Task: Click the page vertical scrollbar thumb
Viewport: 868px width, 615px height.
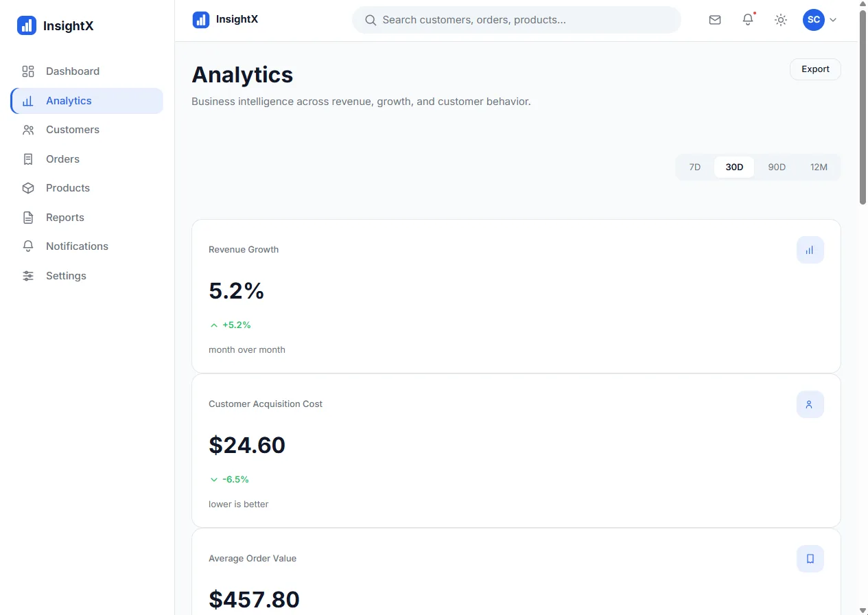Action: pos(863,106)
